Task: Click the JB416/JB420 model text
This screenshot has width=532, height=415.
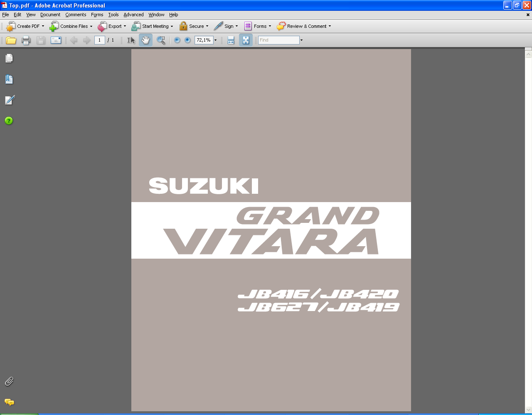Action: [318, 294]
